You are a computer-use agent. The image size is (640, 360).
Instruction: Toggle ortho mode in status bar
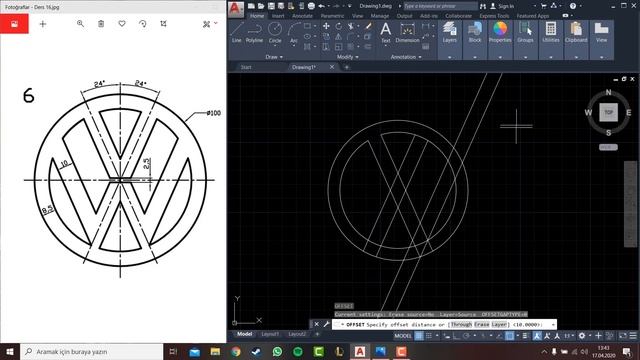456,336
